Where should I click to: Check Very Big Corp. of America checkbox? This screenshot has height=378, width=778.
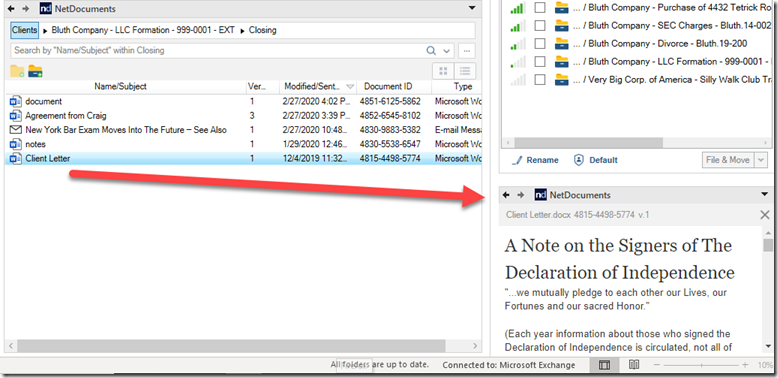click(x=540, y=79)
